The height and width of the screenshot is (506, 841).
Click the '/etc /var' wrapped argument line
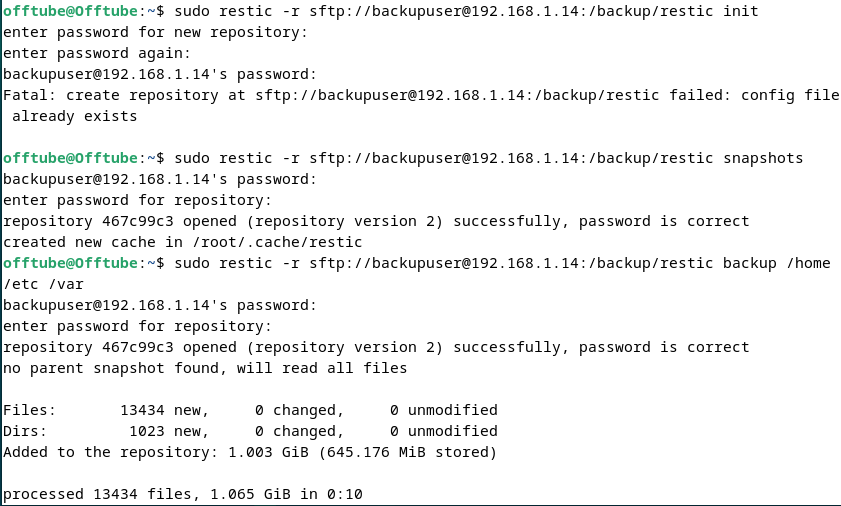(x=43, y=284)
